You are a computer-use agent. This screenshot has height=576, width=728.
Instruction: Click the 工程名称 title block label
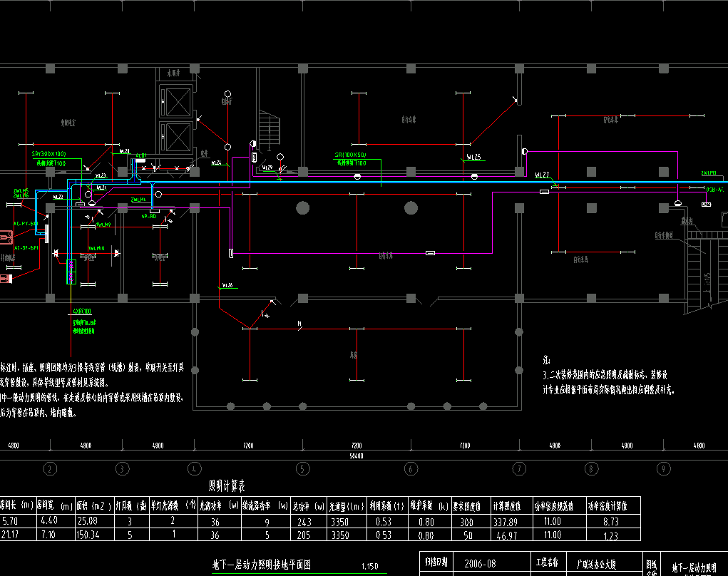coord(548,562)
